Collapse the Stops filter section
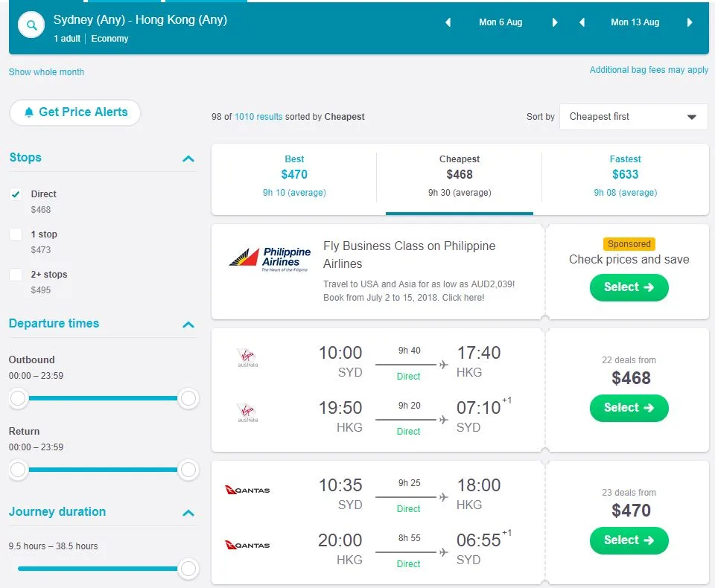Screen dimensions: 715x588 (188, 159)
